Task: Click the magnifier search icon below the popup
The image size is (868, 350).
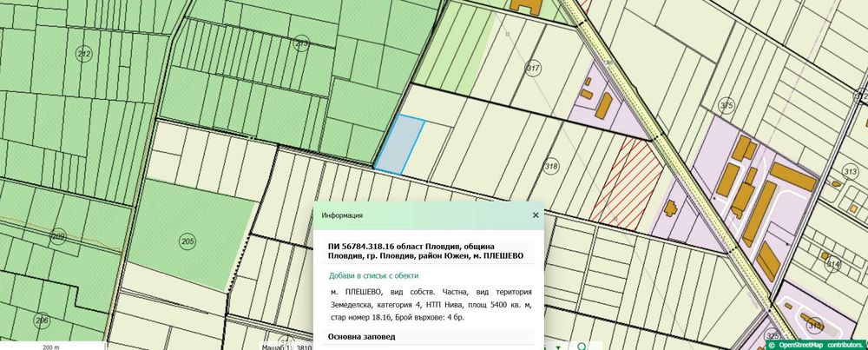Action: click(x=582, y=347)
